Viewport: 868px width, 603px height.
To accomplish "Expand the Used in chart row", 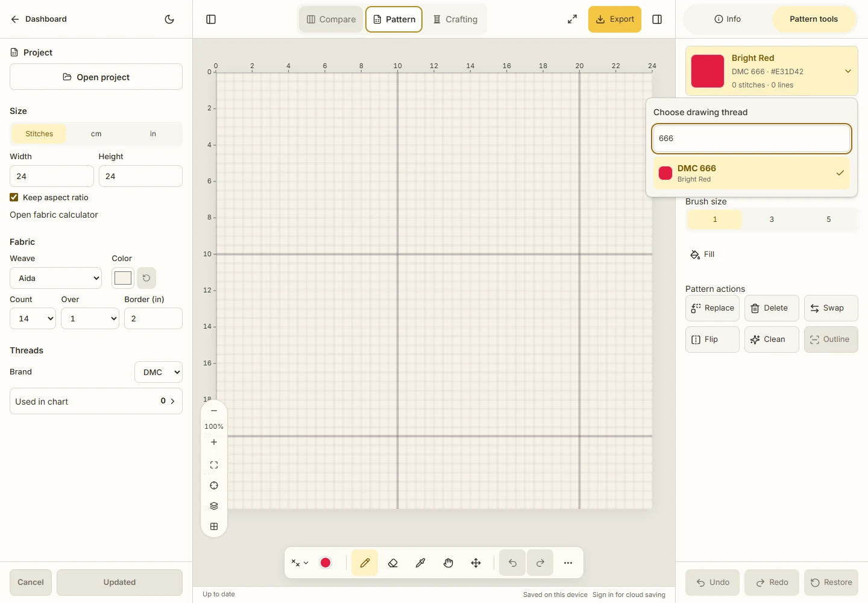I will click(96, 401).
